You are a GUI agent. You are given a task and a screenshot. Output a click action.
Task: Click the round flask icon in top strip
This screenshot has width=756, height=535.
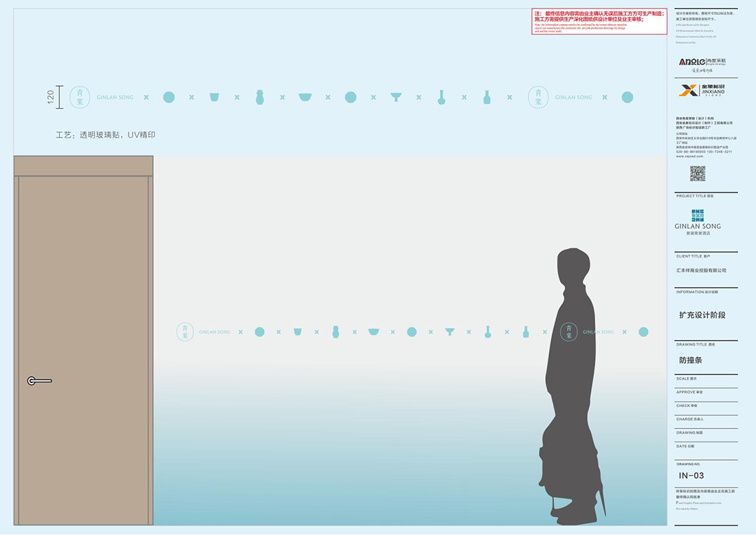(441, 98)
